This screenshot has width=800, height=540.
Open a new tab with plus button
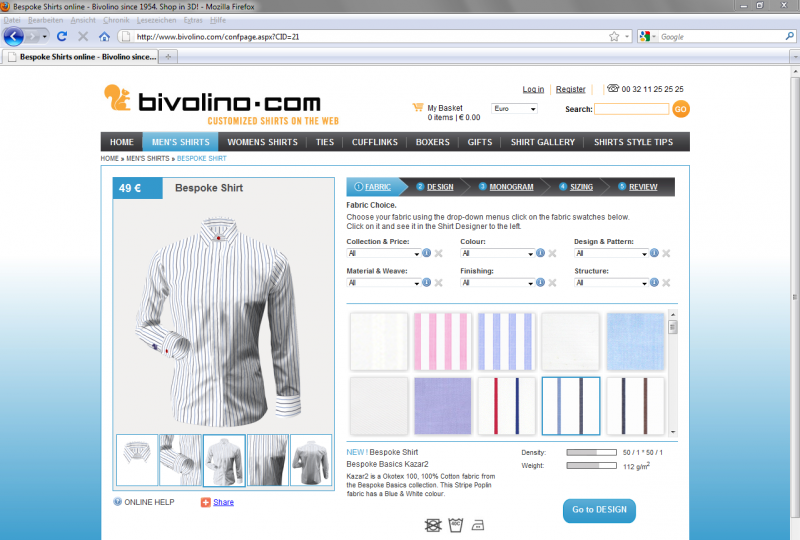click(x=168, y=57)
